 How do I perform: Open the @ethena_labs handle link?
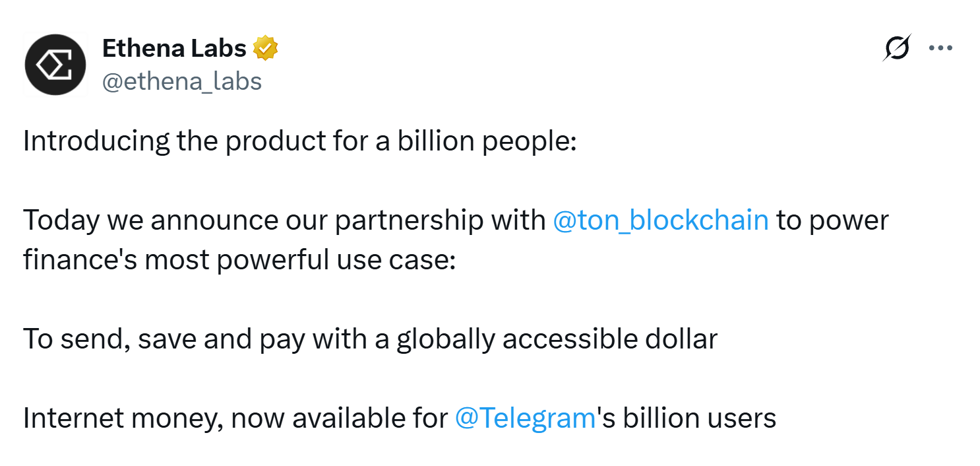click(182, 81)
